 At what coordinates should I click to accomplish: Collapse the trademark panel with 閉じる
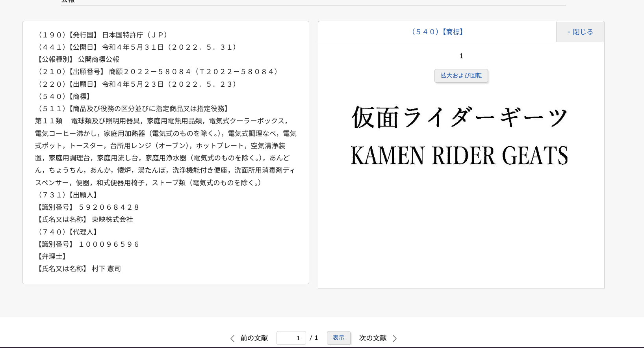pos(580,32)
